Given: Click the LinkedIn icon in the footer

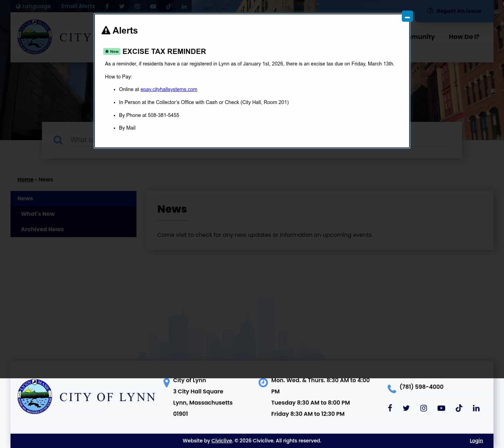Looking at the screenshot, I should [x=476, y=408].
